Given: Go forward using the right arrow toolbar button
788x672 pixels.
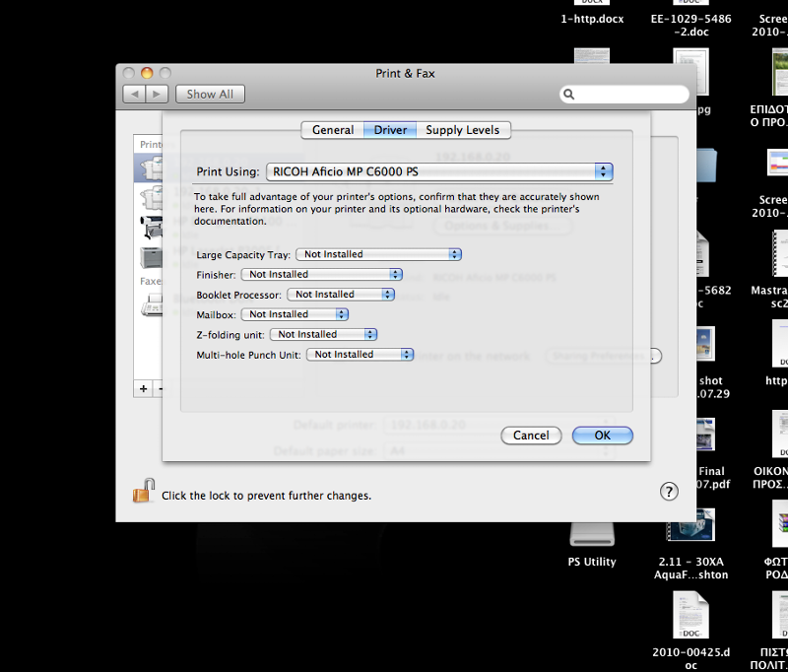Looking at the screenshot, I should (x=157, y=94).
